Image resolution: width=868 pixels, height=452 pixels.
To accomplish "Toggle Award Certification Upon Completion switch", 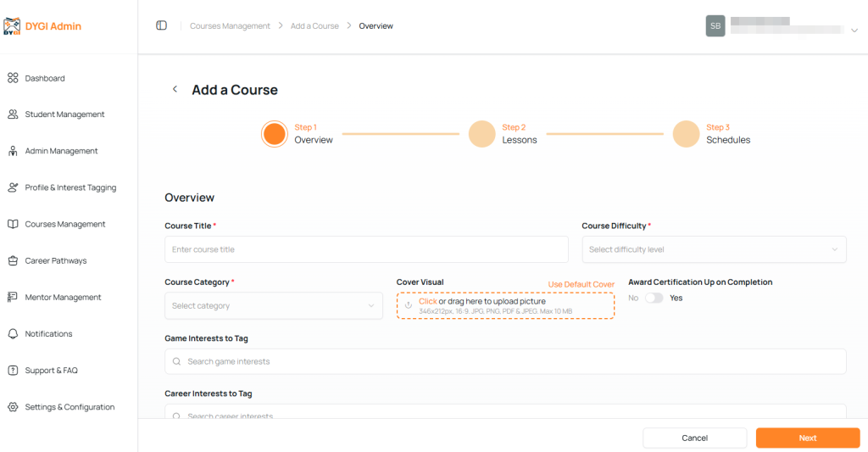I will [654, 299].
